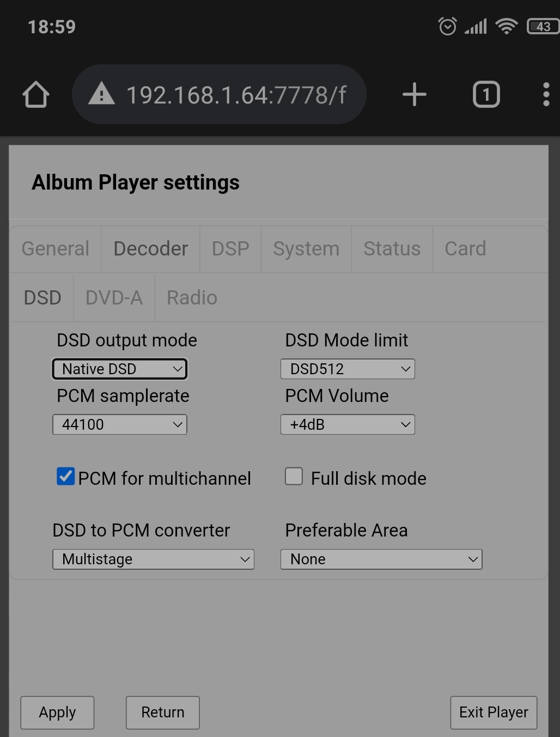Expand the DSD to PCM converter dropdown
The image size is (560, 737).
tap(153, 559)
